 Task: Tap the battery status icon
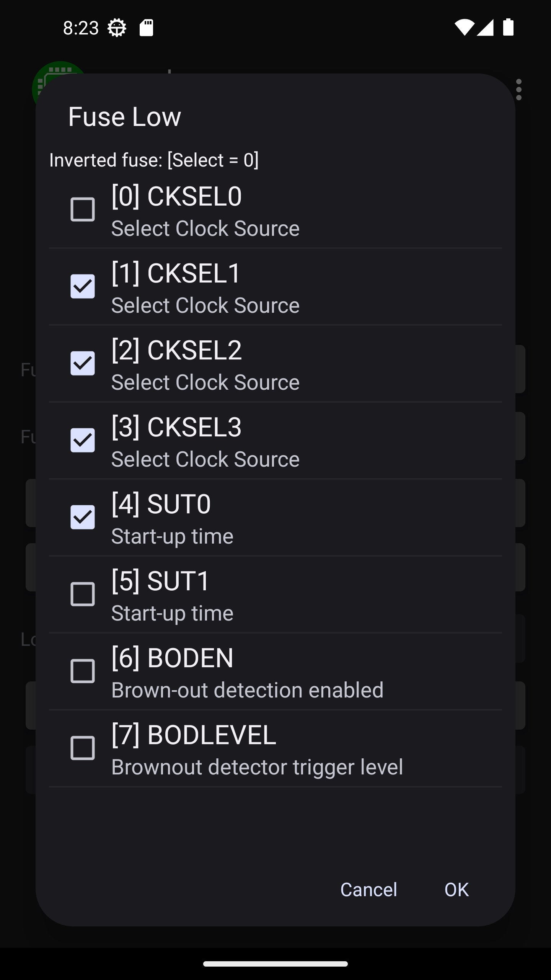(508, 27)
